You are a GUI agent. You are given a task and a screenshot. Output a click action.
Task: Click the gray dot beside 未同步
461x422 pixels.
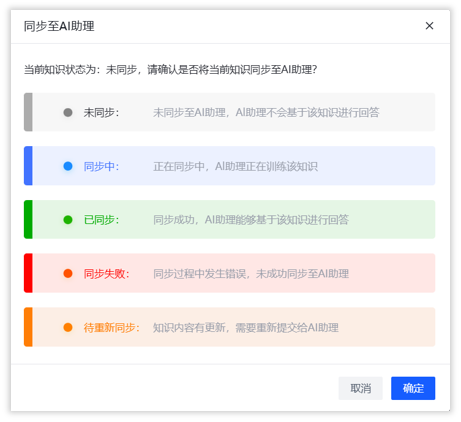pyautogui.click(x=68, y=112)
